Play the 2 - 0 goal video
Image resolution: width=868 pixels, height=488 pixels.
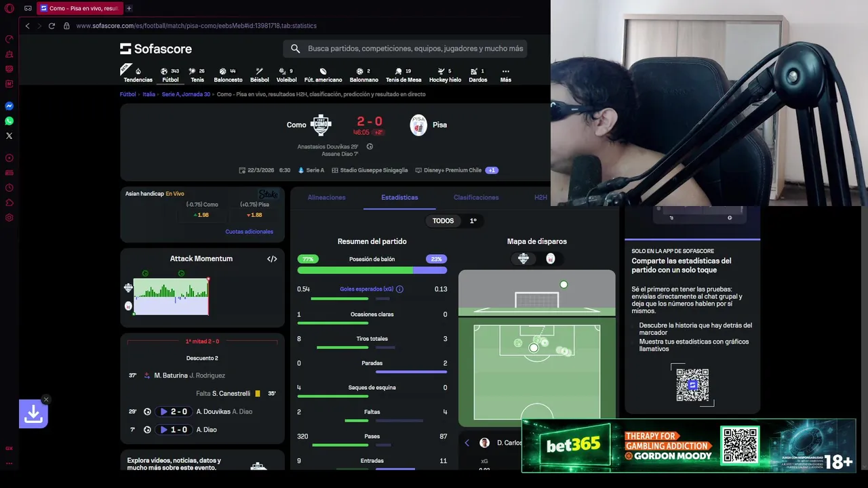click(x=172, y=411)
